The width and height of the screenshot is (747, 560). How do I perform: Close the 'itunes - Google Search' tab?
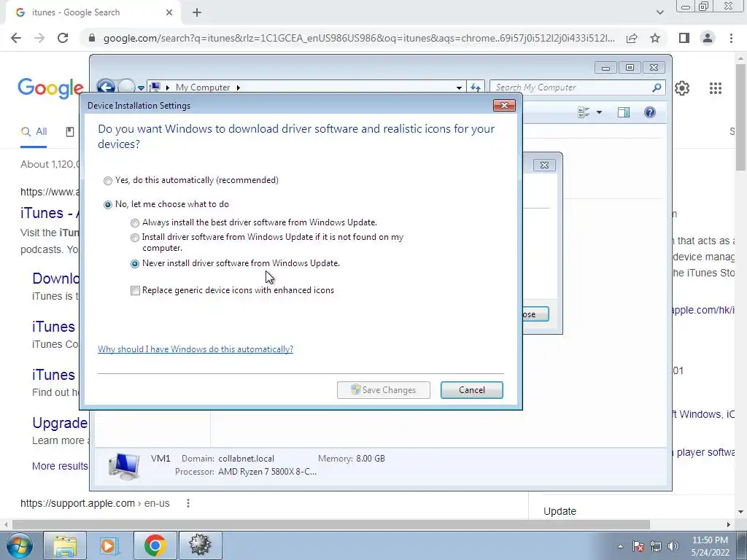[x=169, y=12]
